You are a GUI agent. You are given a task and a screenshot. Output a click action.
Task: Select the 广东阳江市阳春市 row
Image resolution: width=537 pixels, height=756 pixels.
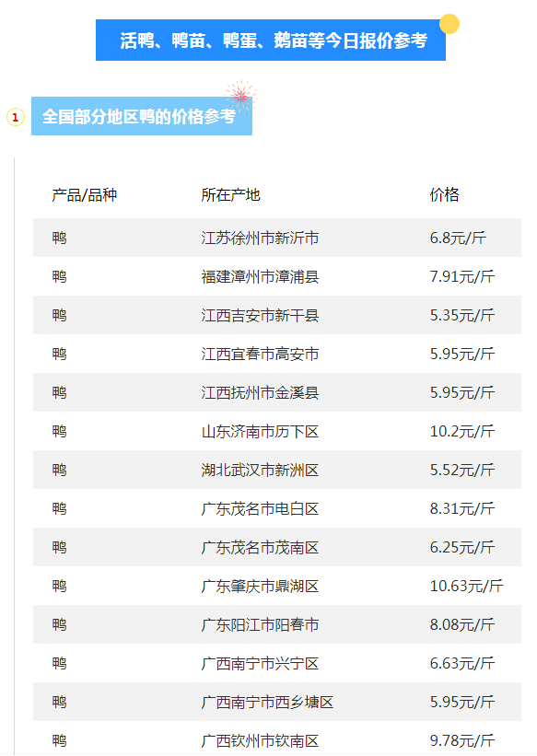tap(277, 624)
